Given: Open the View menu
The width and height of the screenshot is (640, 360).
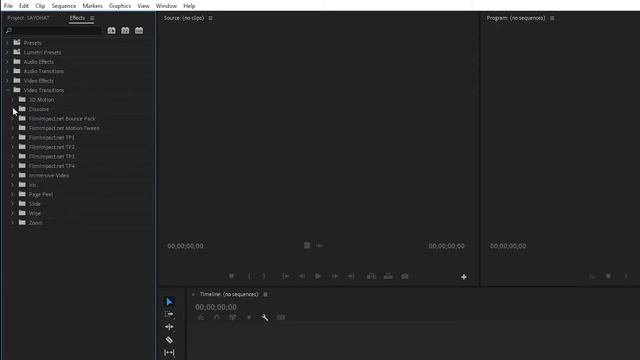Looking at the screenshot, I should pos(143,6).
